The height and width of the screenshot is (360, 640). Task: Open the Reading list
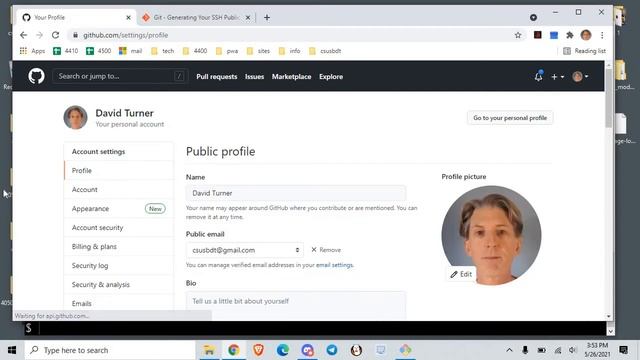click(584, 51)
